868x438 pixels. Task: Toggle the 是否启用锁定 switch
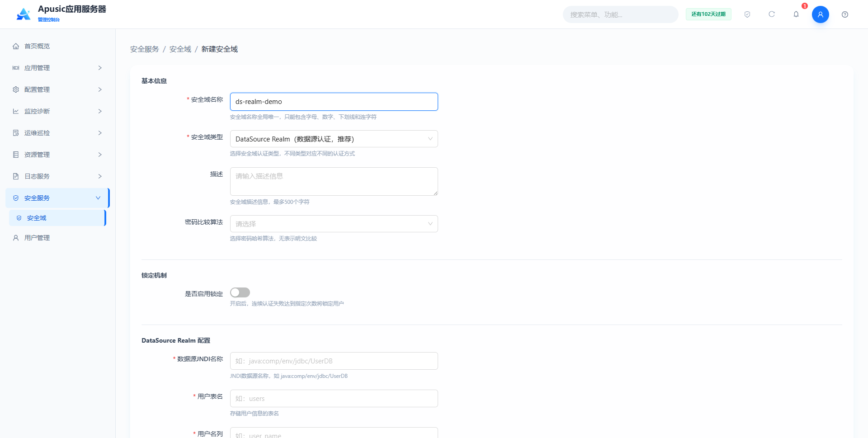[x=240, y=292]
